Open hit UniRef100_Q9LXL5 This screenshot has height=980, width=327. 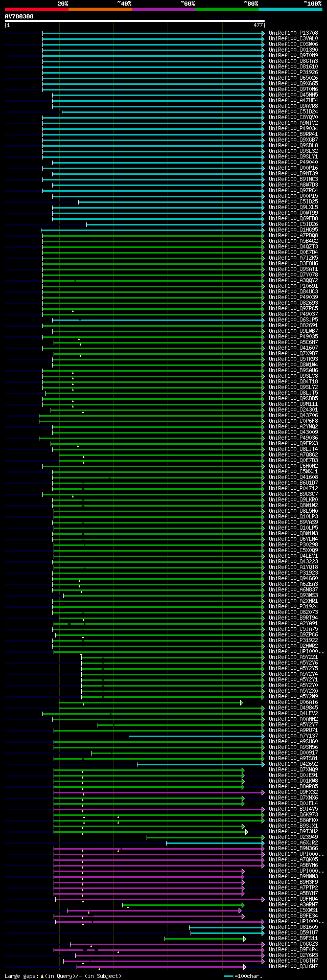point(293,208)
